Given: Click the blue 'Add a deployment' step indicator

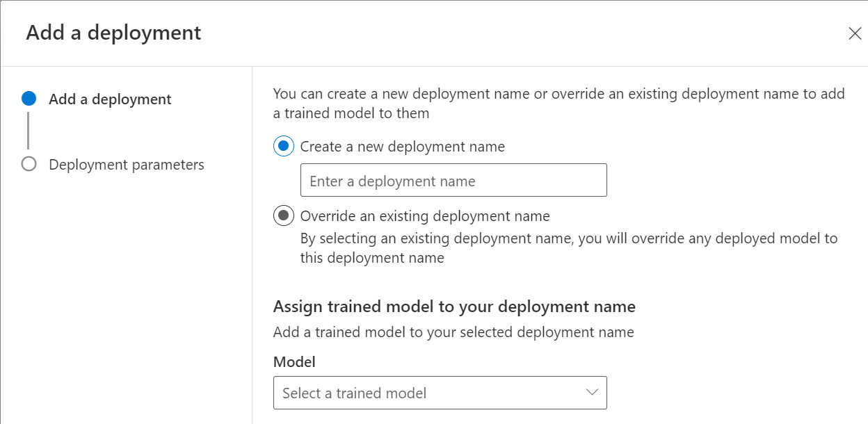Looking at the screenshot, I should (29, 99).
